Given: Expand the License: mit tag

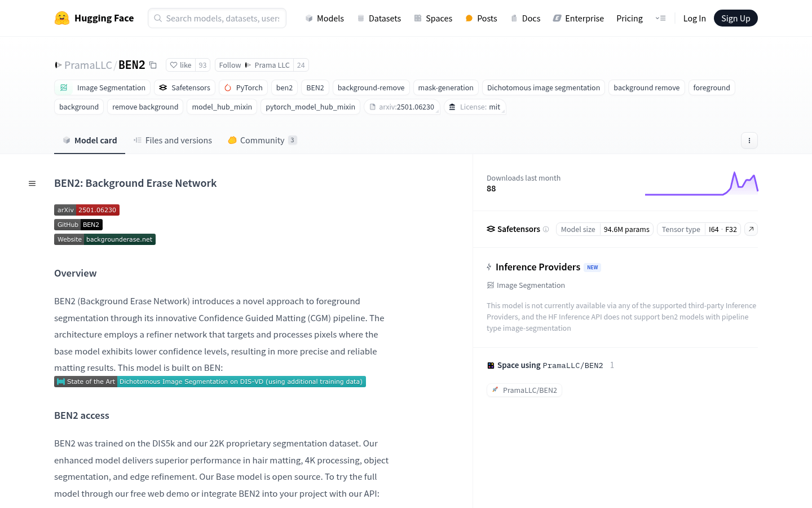Looking at the screenshot, I should [x=475, y=107].
